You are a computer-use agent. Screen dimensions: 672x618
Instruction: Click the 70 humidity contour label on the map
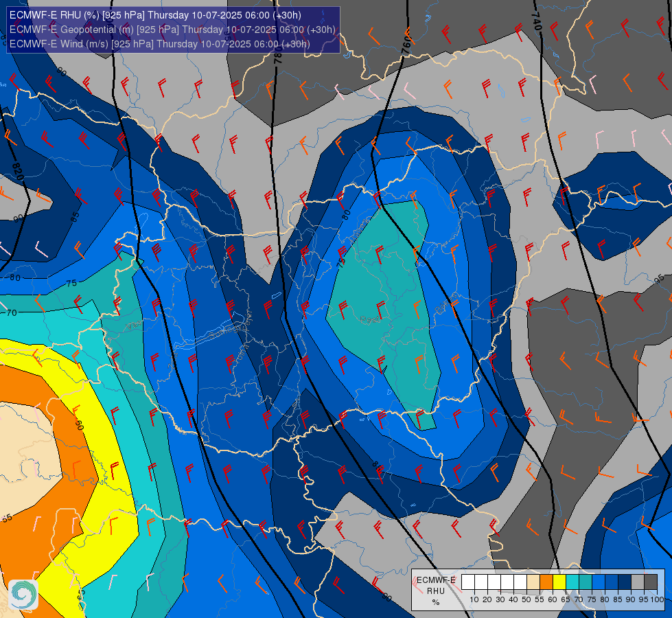click(x=12, y=312)
